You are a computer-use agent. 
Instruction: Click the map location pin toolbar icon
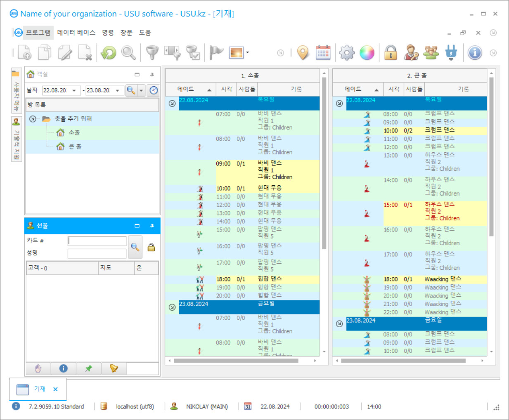[303, 53]
